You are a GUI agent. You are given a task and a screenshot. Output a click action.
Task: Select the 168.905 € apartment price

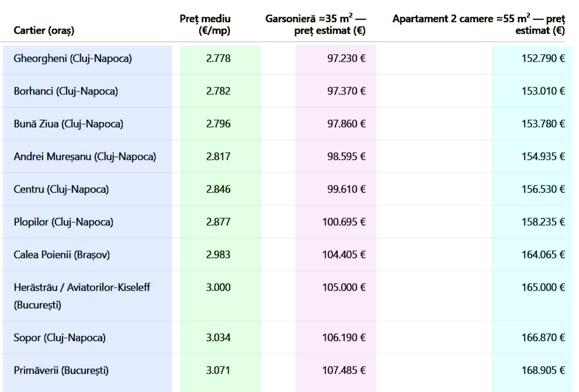click(x=543, y=370)
